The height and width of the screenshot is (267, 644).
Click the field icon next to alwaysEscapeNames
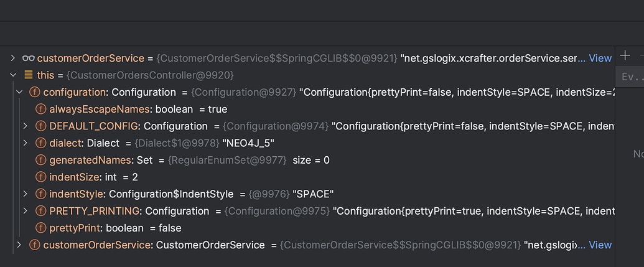tap(41, 109)
